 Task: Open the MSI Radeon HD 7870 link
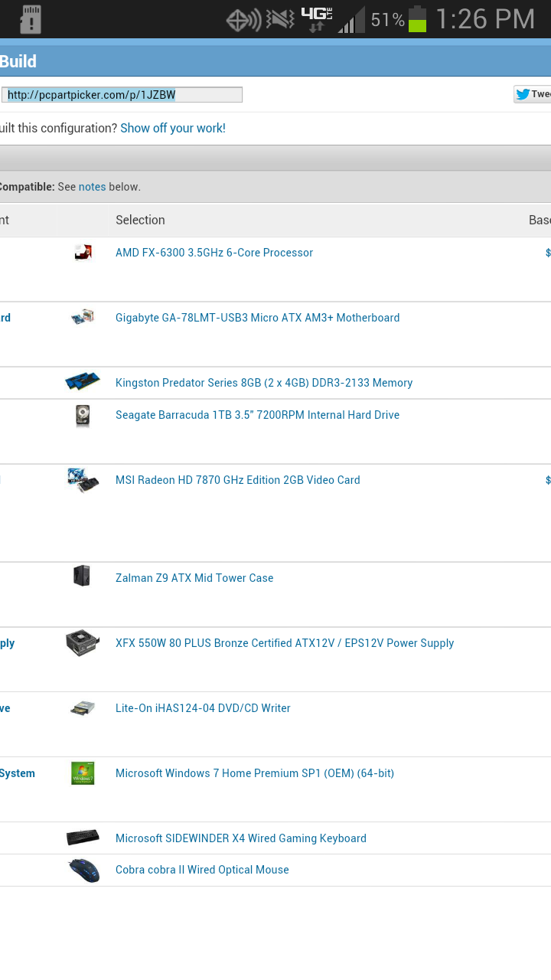(237, 480)
